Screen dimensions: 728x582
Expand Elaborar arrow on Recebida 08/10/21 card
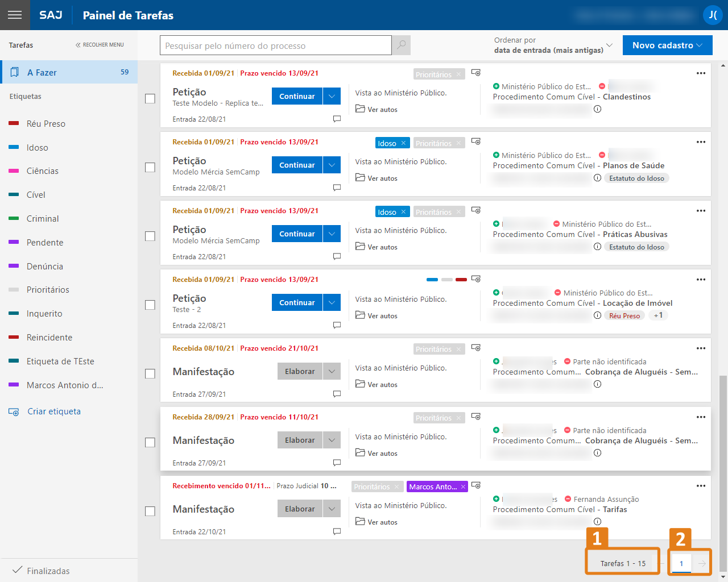[x=332, y=371]
